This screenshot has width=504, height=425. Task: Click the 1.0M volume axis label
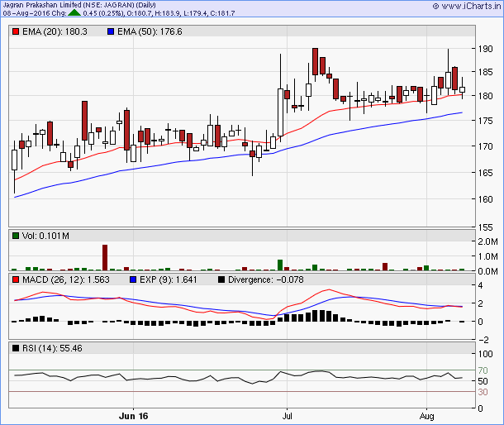(487, 256)
